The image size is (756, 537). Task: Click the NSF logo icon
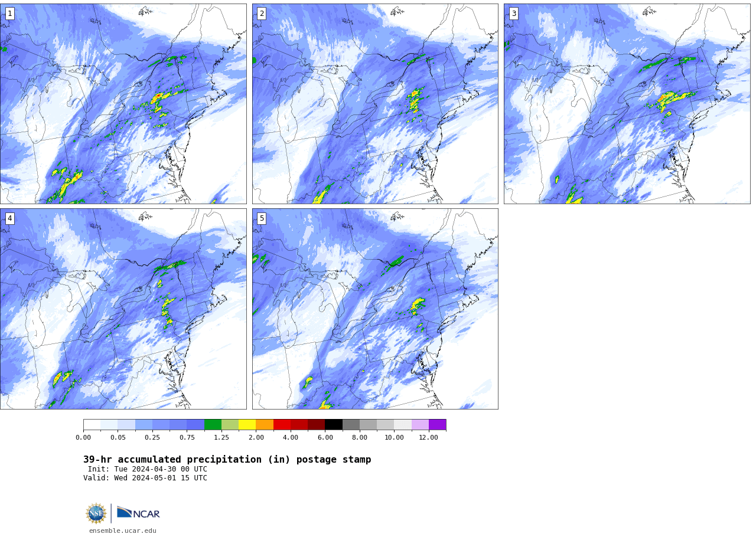coord(96,513)
